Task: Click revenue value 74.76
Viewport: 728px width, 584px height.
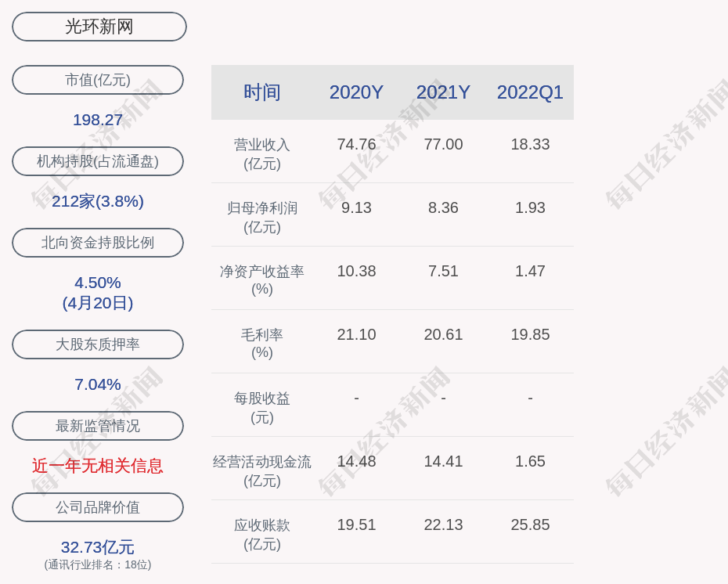Action: click(x=356, y=144)
